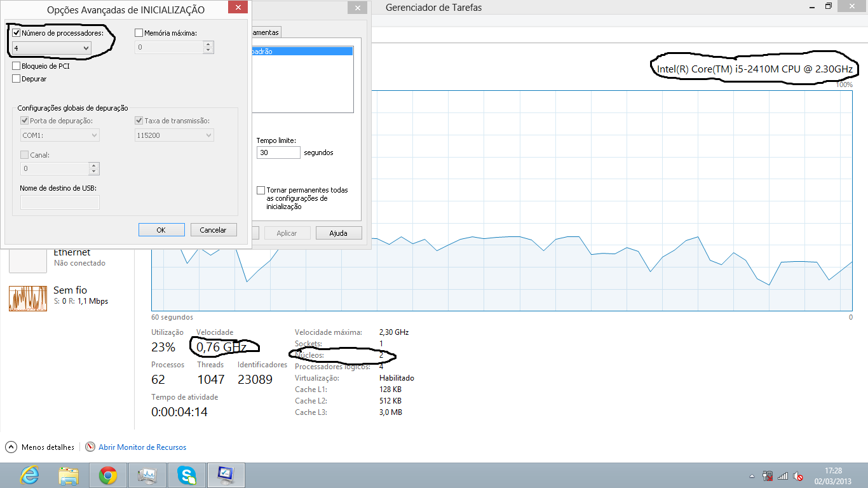The width and height of the screenshot is (868, 488).
Task: Click the muted volume tray icon
Action: pos(798,476)
